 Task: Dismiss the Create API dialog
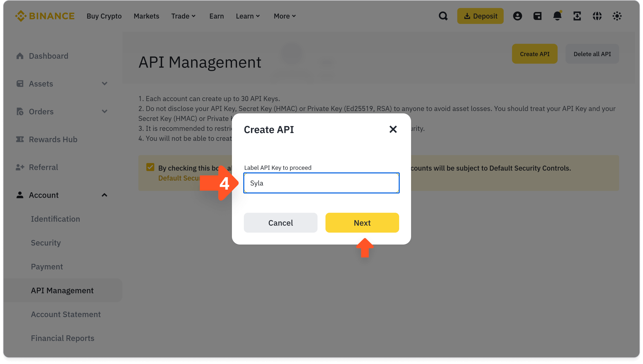[393, 129]
